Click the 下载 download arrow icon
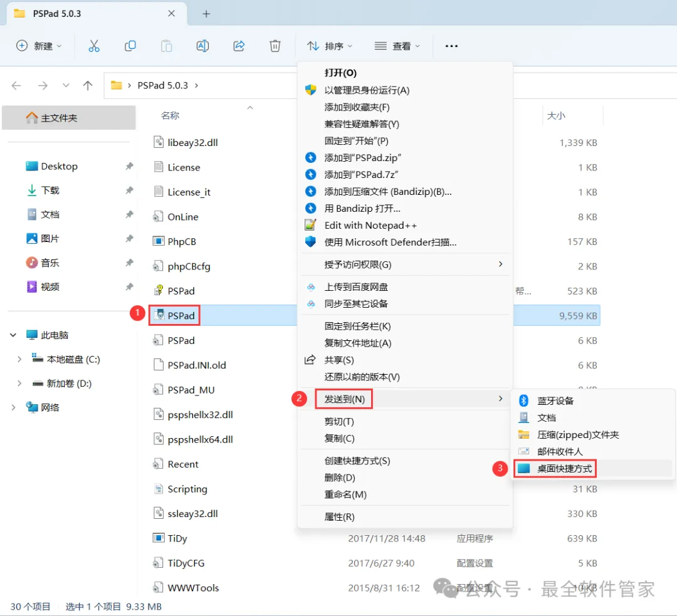The width and height of the screenshot is (677, 616). click(31, 191)
